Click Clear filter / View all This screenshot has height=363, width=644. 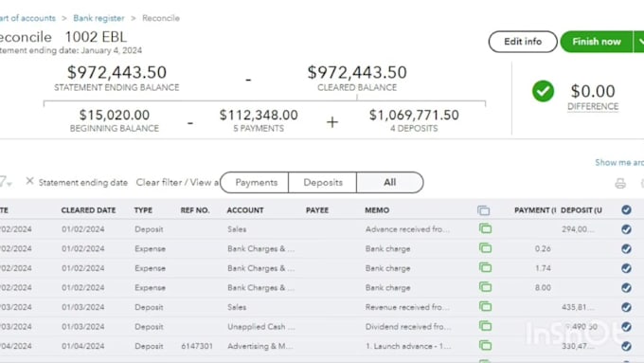(177, 182)
